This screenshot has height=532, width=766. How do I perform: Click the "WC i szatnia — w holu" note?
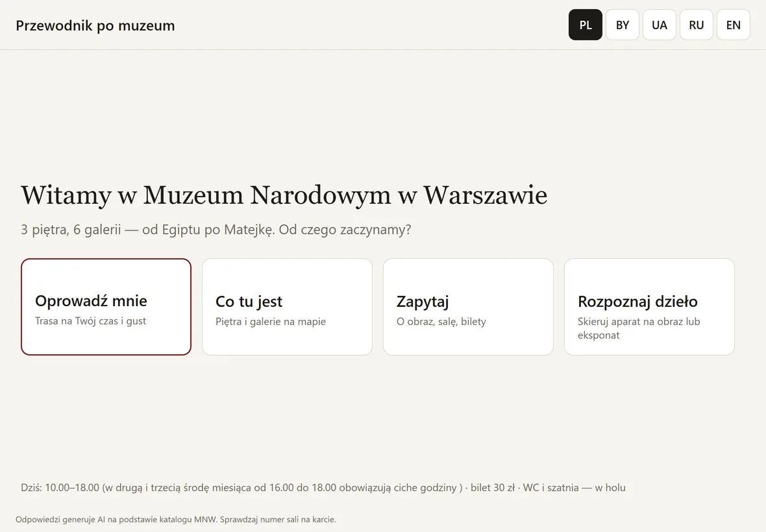(574, 488)
